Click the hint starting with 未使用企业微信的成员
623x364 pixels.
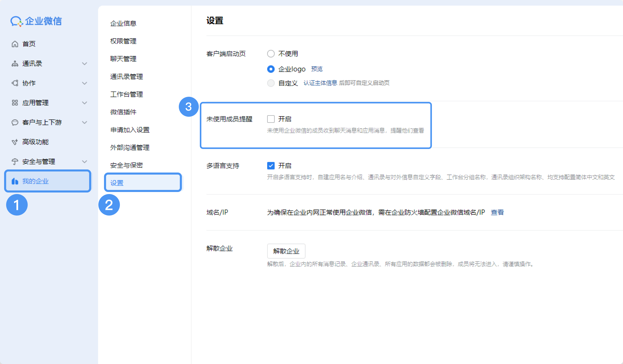pyautogui.click(x=346, y=131)
